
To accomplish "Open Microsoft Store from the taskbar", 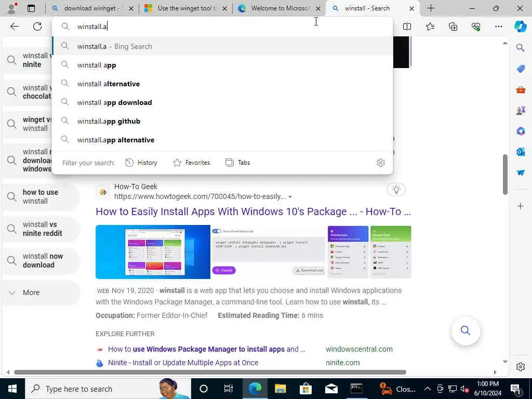I will point(305,389).
